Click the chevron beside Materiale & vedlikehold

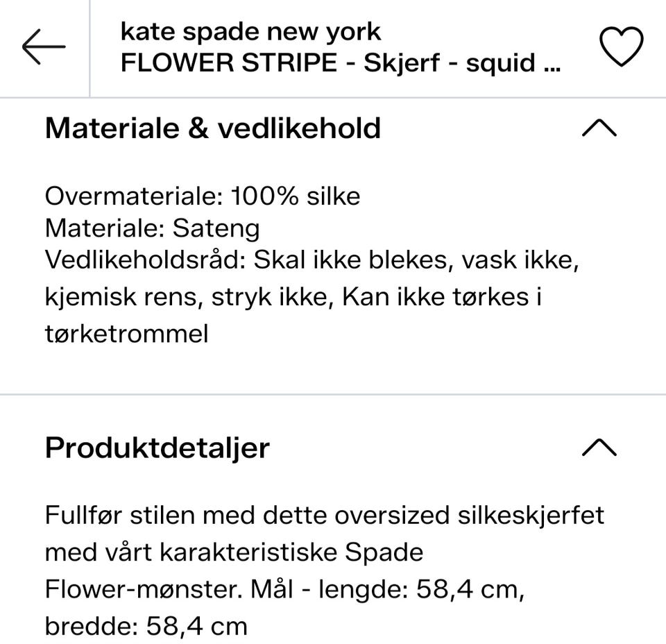pos(598,128)
